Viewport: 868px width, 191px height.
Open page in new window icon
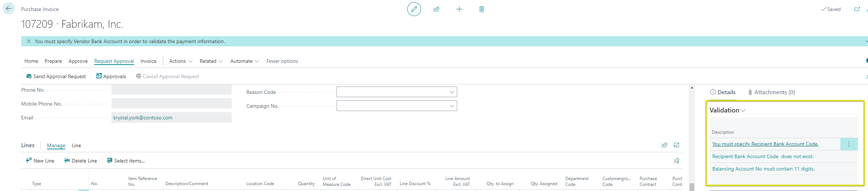(x=857, y=9)
